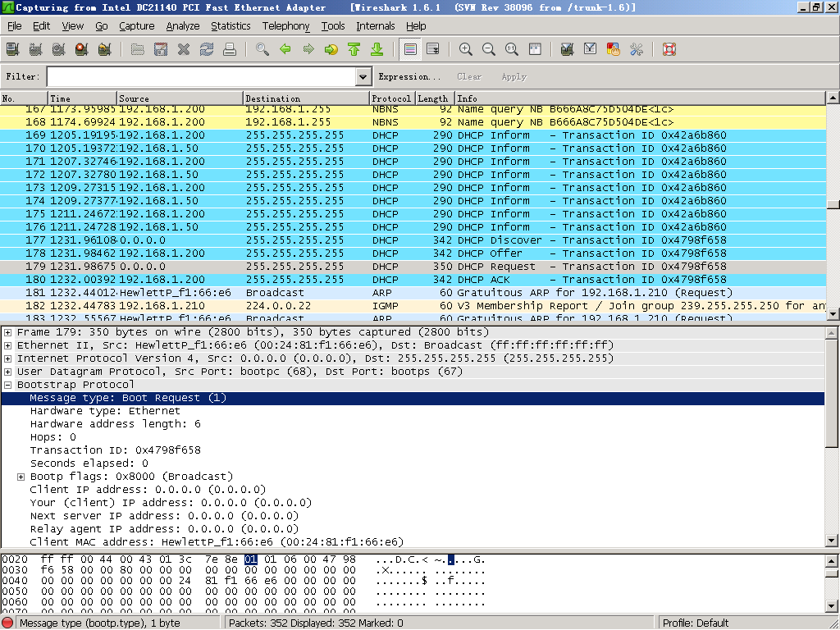Edit capture filters toolbar icon
The width and height of the screenshot is (840, 630).
pos(568,49)
